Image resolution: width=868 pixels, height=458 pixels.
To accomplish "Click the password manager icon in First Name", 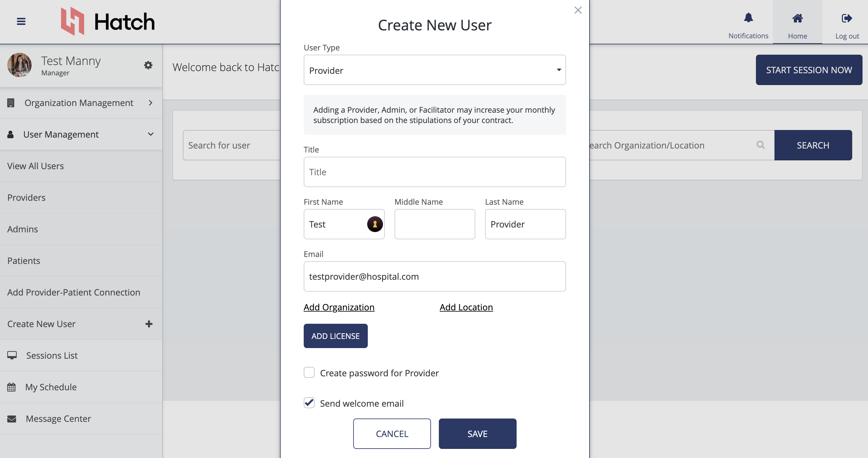I will click(375, 224).
